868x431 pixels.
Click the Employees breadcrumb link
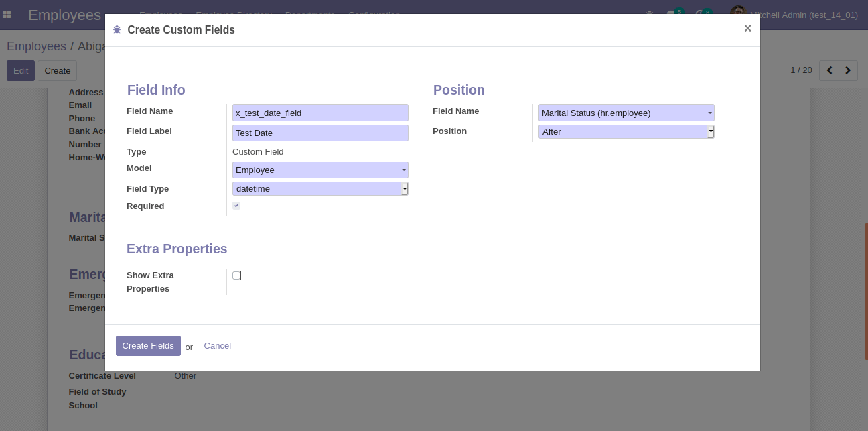pyautogui.click(x=36, y=46)
